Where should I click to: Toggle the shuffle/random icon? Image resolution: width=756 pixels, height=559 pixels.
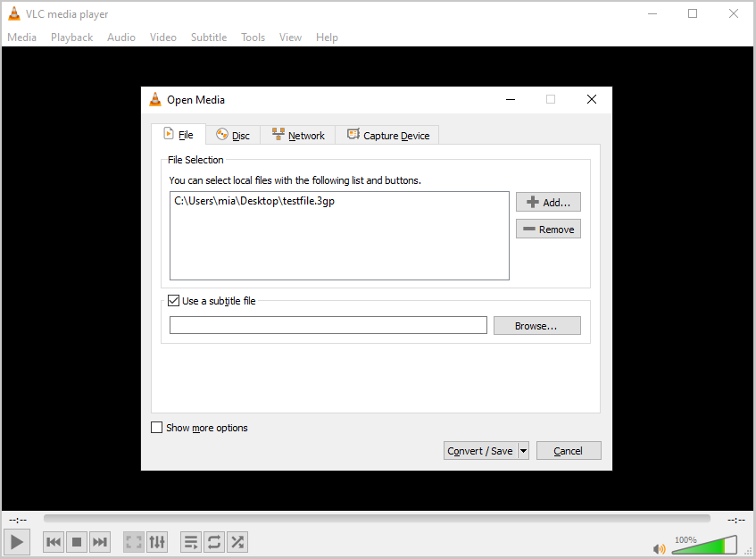tap(237, 542)
